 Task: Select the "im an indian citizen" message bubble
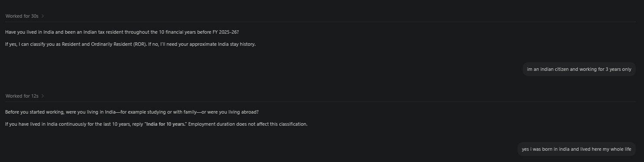tap(579, 69)
